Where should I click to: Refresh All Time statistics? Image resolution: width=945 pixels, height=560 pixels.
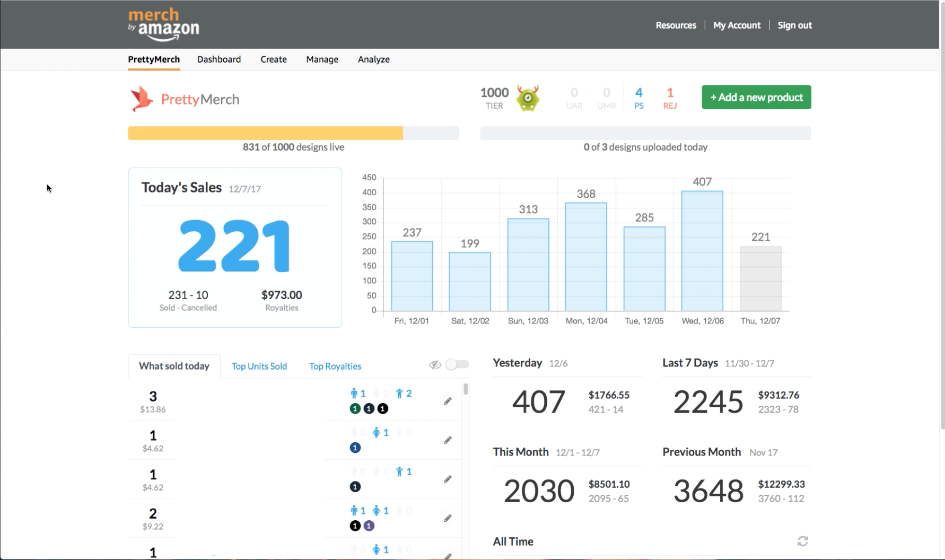(803, 541)
